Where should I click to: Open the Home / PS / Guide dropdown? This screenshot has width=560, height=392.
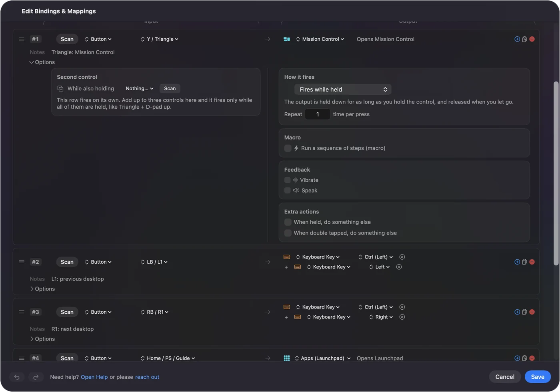point(168,358)
